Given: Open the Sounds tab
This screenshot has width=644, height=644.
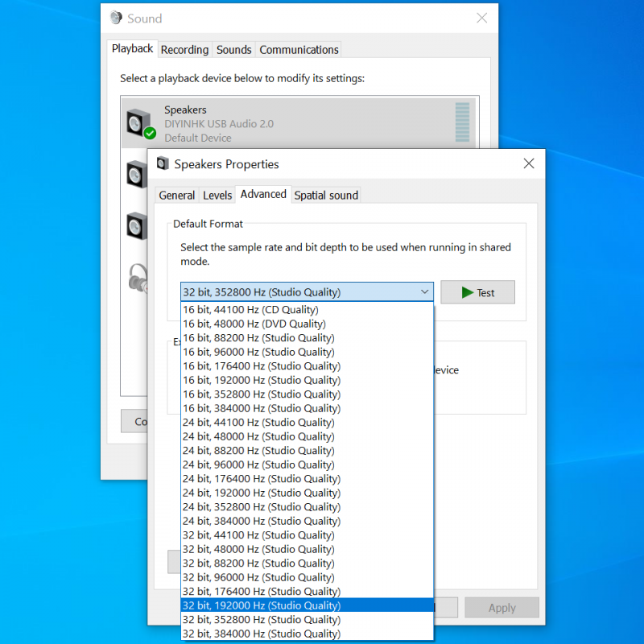Looking at the screenshot, I should [233, 50].
